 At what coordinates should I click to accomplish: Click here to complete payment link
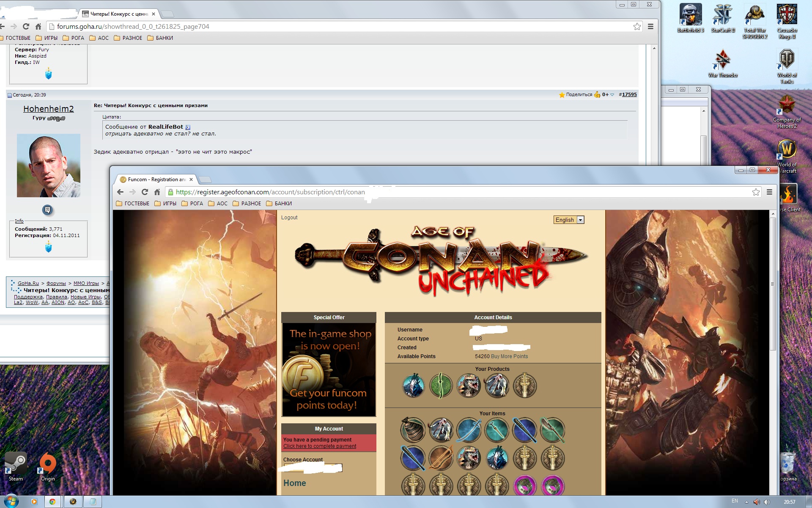pos(320,446)
